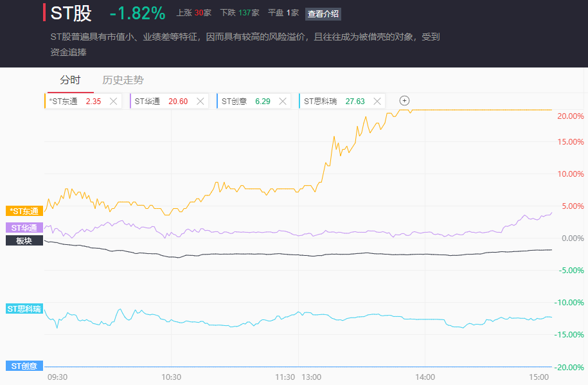
Task: Select the ST思科瑞 27.63 stock chip
Action: coord(333,101)
